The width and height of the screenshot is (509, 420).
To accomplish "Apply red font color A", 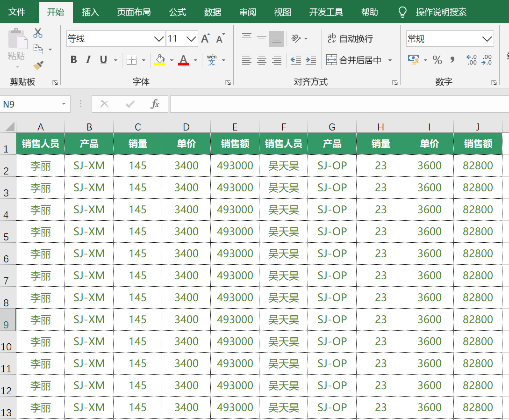I will (x=183, y=60).
